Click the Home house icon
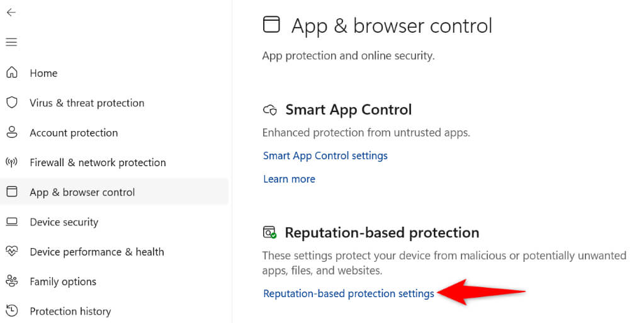 pyautogui.click(x=11, y=73)
